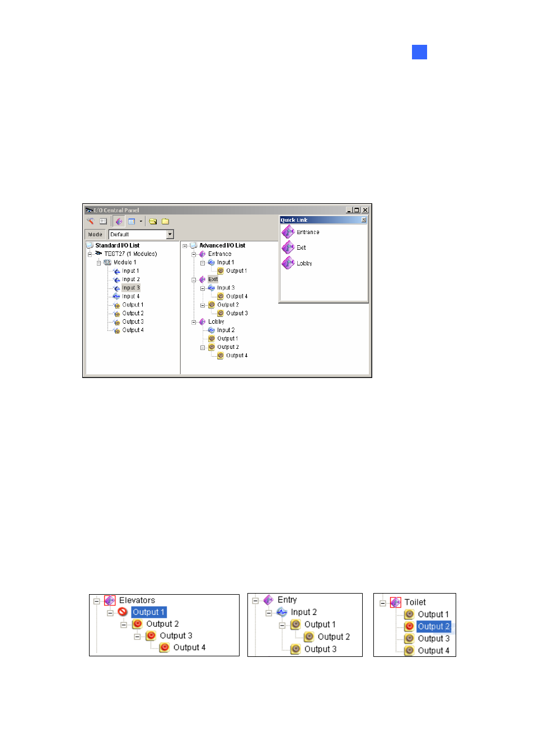This screenshot has height=756, width=534.
Task: Click Output 1 speaker icon under Lobby
Action: tap(212, 339)
